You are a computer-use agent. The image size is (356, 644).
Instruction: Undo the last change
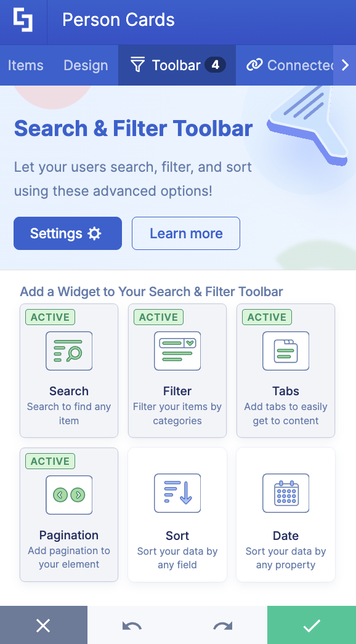click(x=132, y=625)
